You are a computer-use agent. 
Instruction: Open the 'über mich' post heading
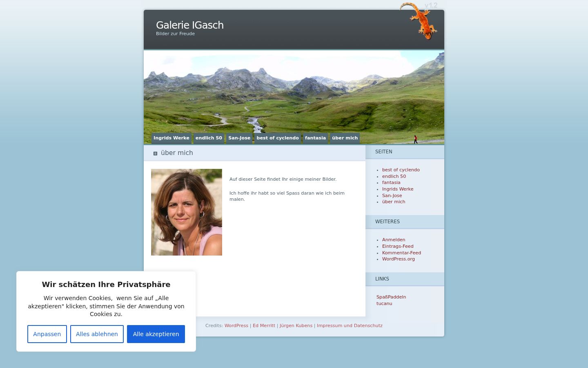[x=177, y=153]
